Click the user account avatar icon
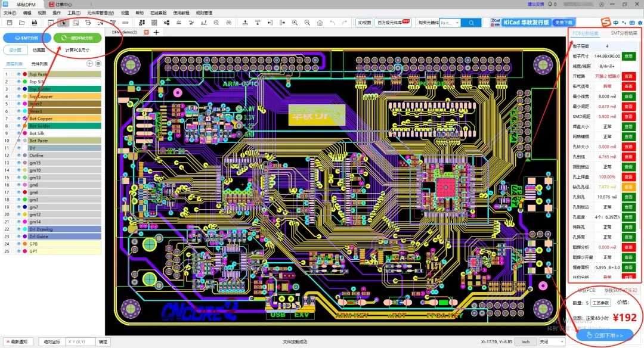Image resolution: width=644 pixels, height=348 pixels. click(x=602, y=4)
